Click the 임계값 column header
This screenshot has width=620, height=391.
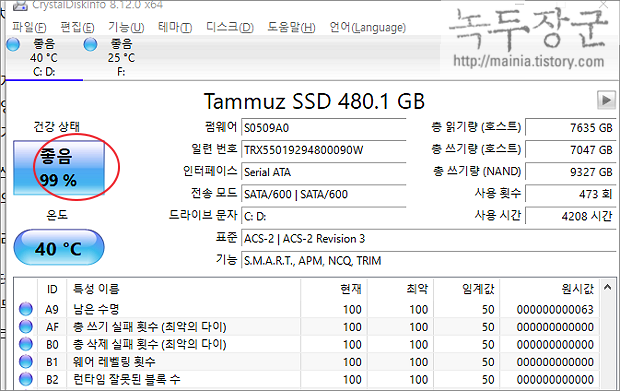pos(466,289)
